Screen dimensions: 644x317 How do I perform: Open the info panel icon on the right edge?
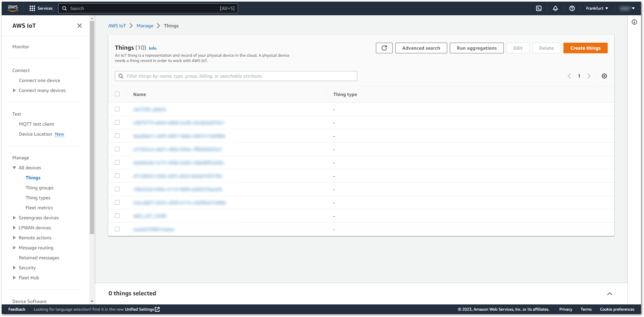(634, 22)
